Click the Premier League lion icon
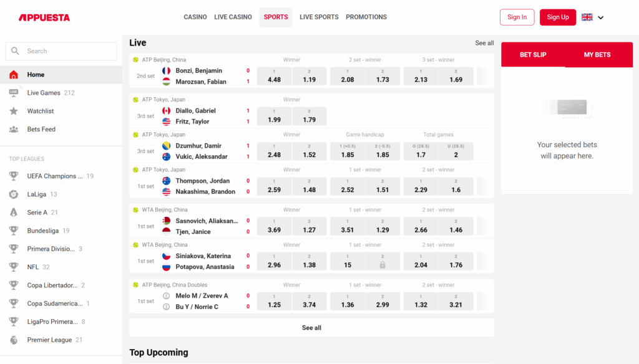Viewport: 639px width, 364px height. coord(14,340)
